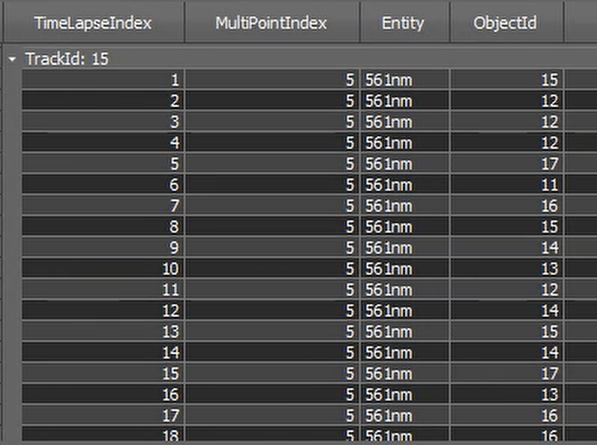597x445 pixels.
Task: Click ObjectId 12 in TimeLapseIndex 2 row
Action: (x=507, y=101)
